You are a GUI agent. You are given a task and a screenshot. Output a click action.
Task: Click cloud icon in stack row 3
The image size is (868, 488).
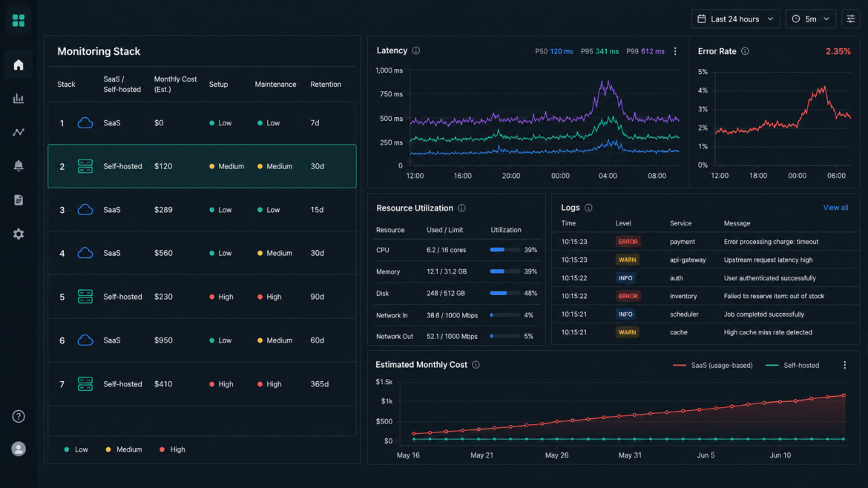click(85, 210)
